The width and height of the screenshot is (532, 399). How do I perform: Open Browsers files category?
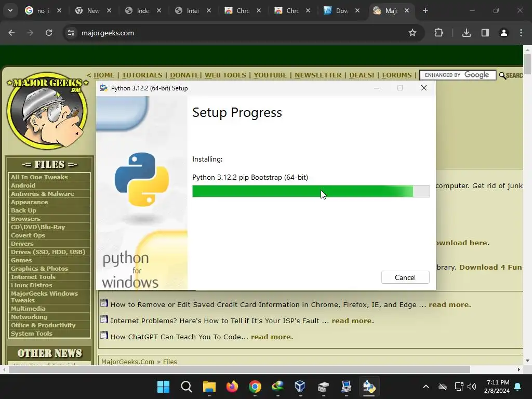tap(25, 219)
